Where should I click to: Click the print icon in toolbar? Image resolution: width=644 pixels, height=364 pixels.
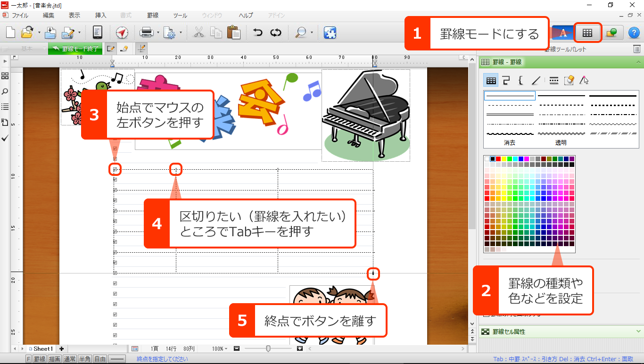tap(146, 33)
